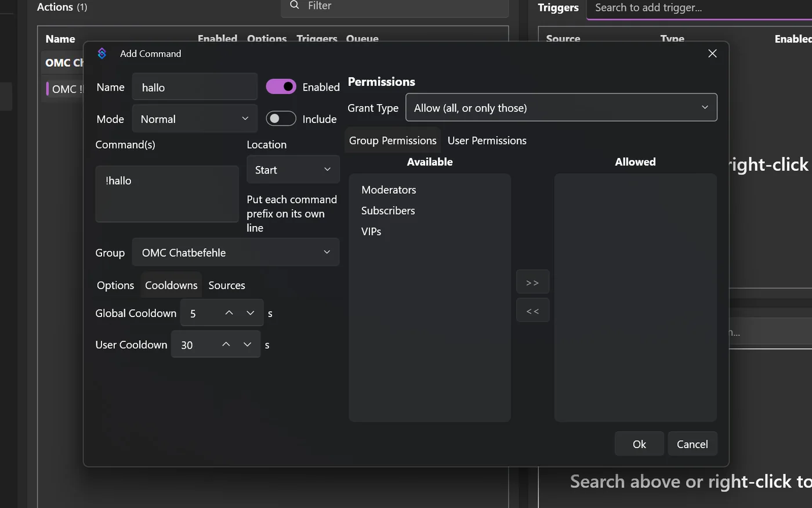Increase Global Cooldown with up arrow

click(x=229, y=313)
